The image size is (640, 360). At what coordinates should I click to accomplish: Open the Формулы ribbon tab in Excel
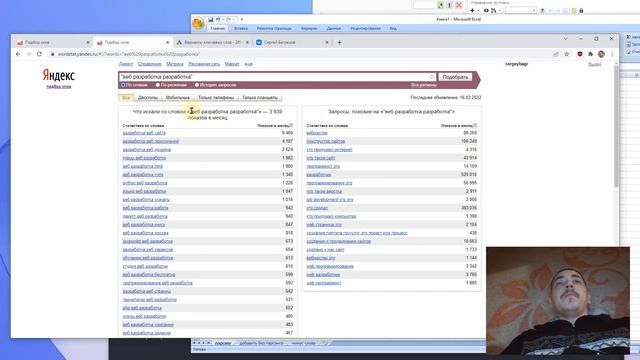(x=309, y=29)
